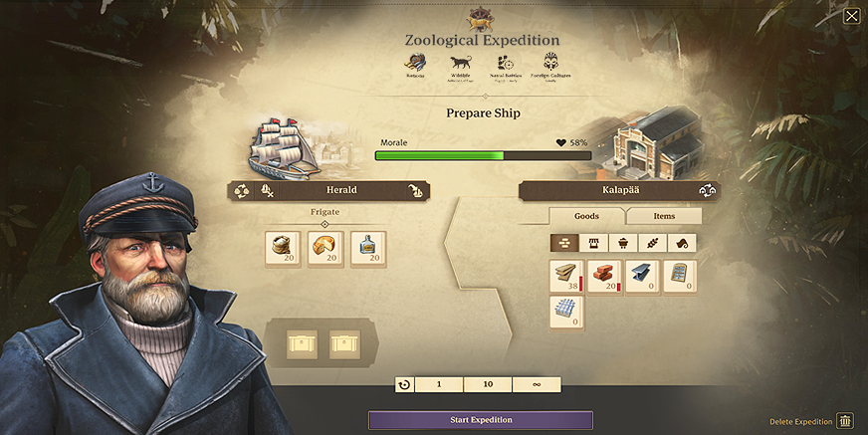Click the swap ship icon beside Herald
This screenshot has width=868, height=435.
click(241, 191)
